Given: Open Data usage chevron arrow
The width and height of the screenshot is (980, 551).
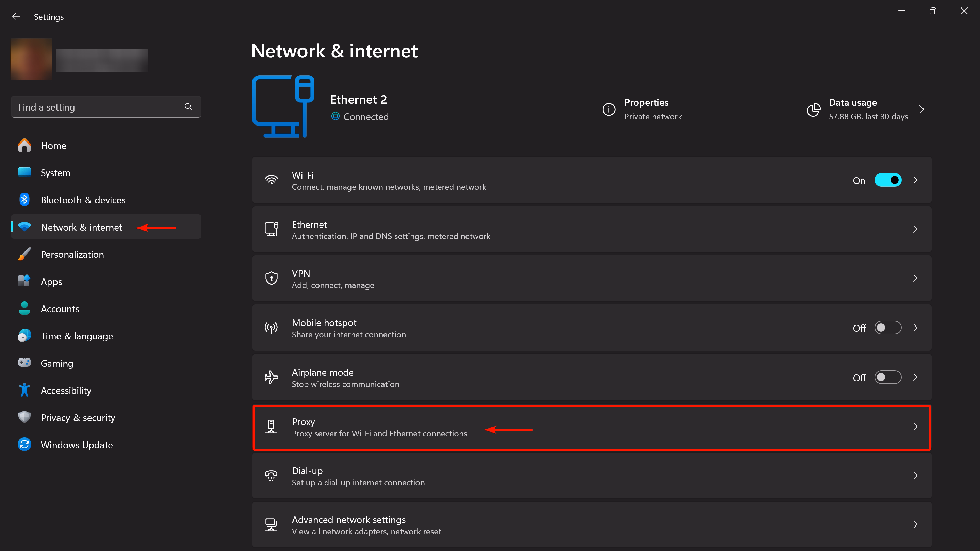Looking at the screenshot, I should tap(921, 110).
